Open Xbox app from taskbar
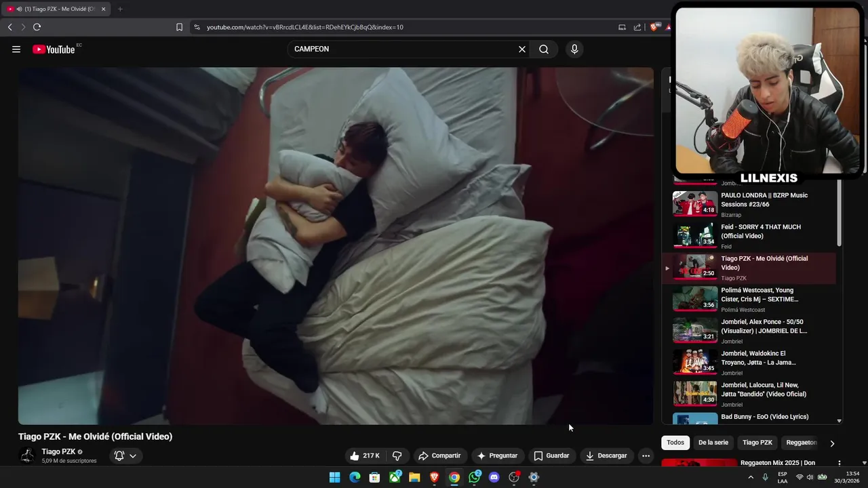Screen dimensions: 868x488 [395, 477]
